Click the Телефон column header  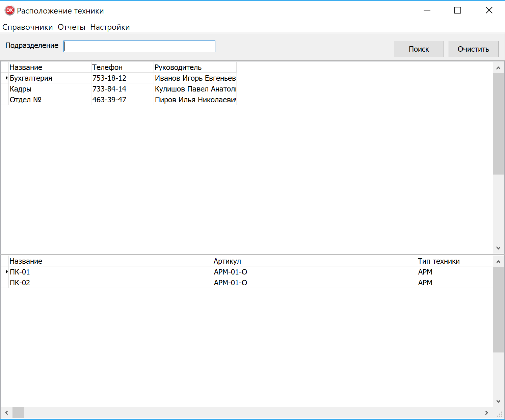[x=123, y=67]
